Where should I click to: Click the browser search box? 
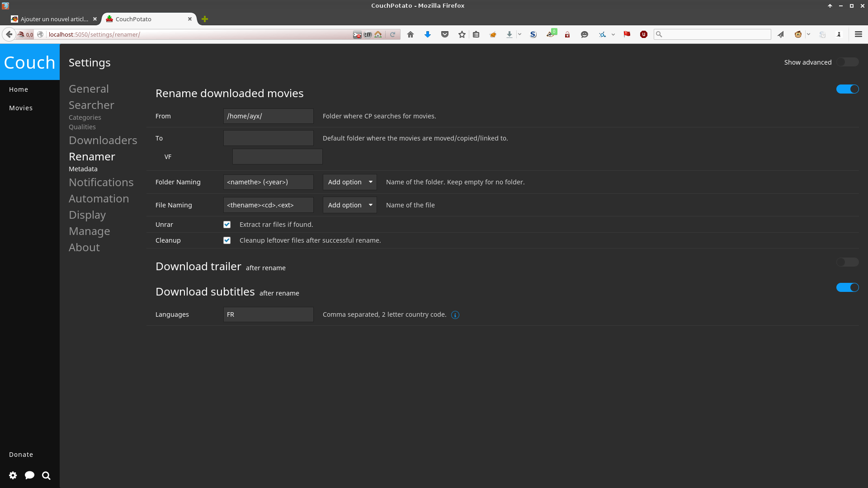(712, 34)
